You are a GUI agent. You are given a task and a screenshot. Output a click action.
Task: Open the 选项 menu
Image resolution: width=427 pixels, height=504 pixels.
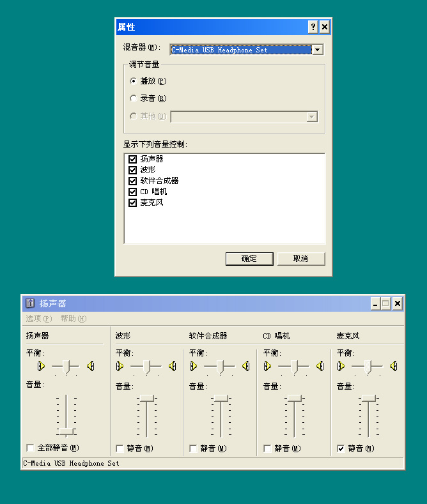[38, 319]
